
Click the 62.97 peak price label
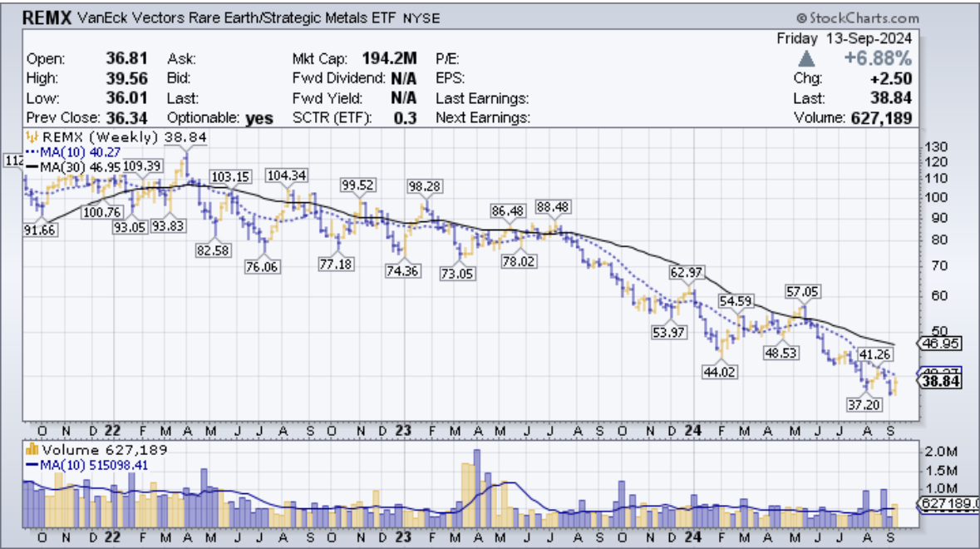tap(686, 273)
